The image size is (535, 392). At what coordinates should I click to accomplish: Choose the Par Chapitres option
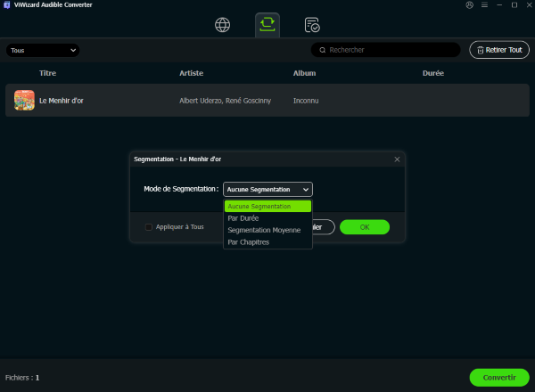click(x=267, y=242)
